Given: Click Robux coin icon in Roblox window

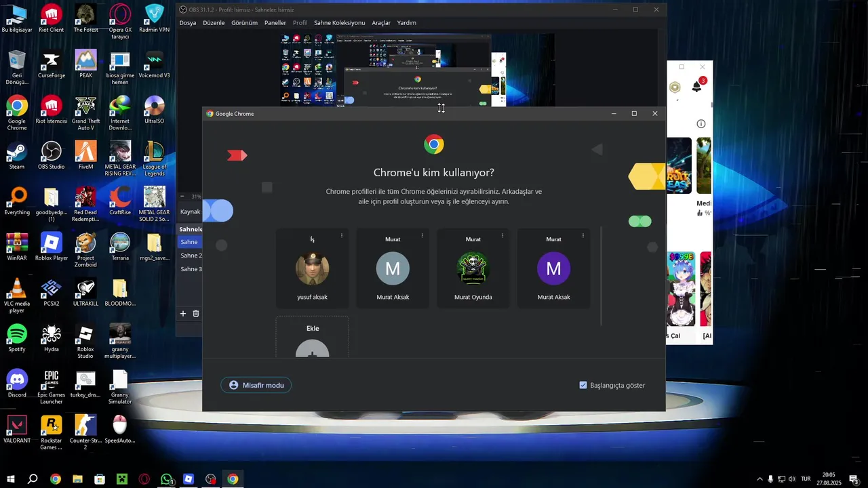Looking at the screenshot, I should point(675,87).
